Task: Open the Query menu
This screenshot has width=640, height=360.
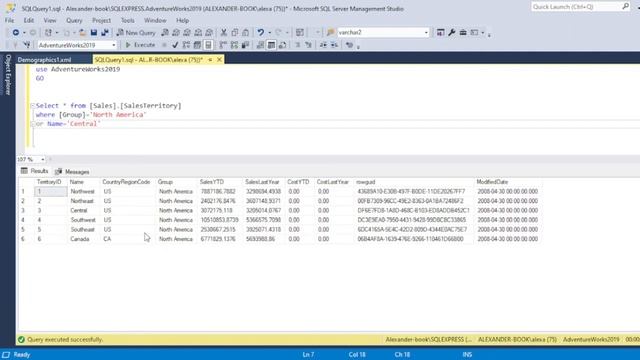Action: (74, 20)
